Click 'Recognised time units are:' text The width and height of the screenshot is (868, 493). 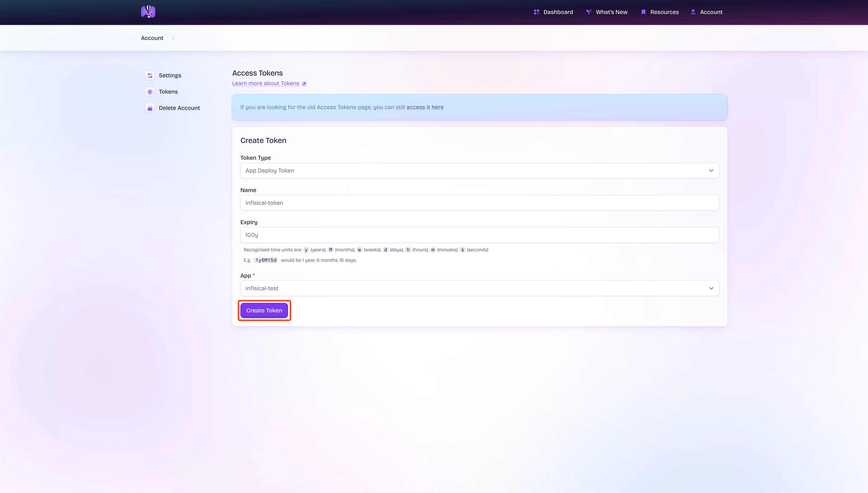click(x=273, y=250)
